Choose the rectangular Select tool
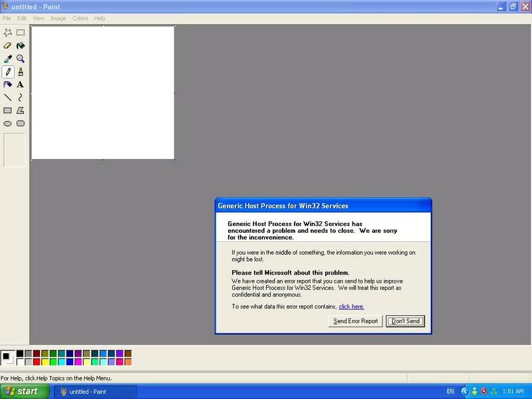The width and height of the screenshot is (532, 399). 21,33
